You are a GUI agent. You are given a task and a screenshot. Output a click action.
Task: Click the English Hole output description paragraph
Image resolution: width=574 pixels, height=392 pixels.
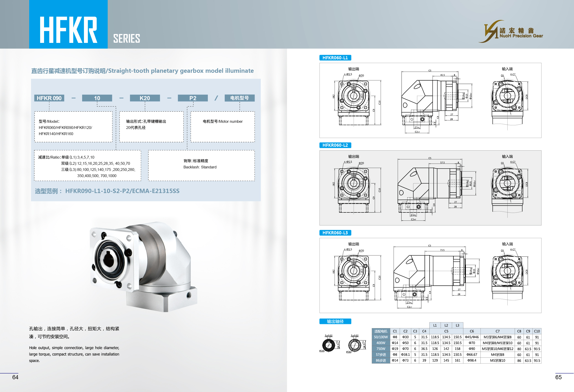pos(74,354)
